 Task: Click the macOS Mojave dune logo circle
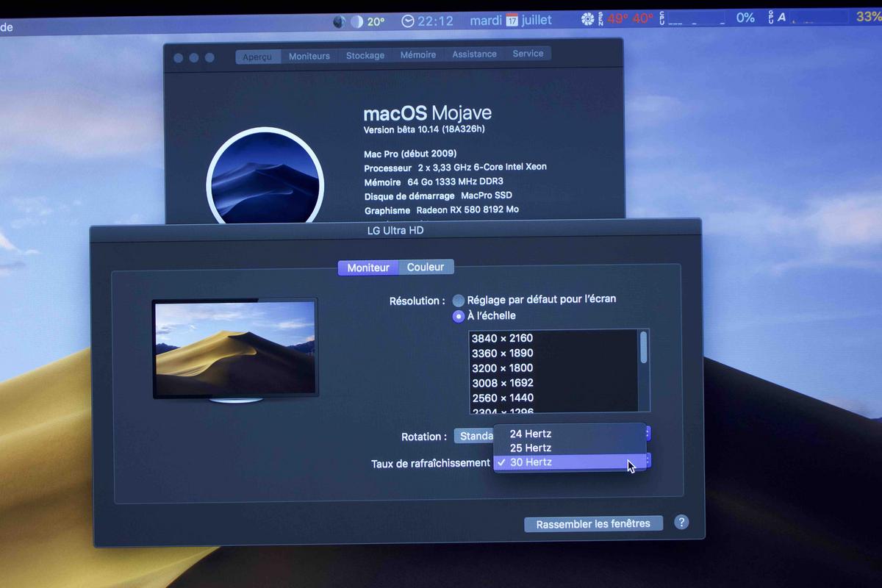point(265,176)
